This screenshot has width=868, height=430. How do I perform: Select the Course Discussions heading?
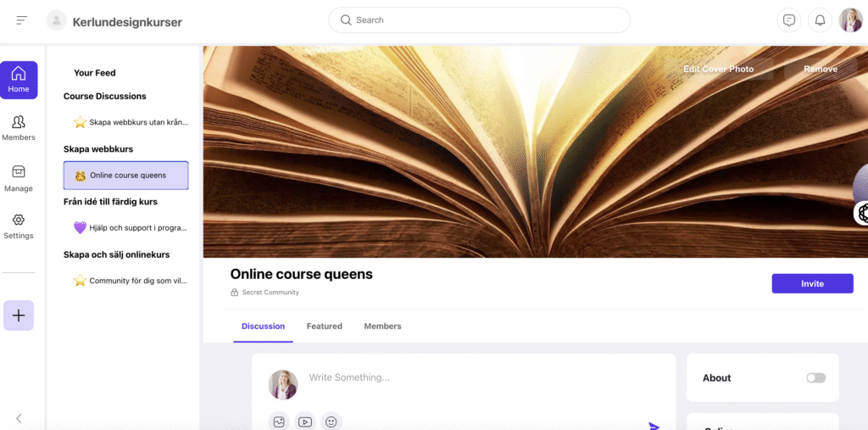104,96
